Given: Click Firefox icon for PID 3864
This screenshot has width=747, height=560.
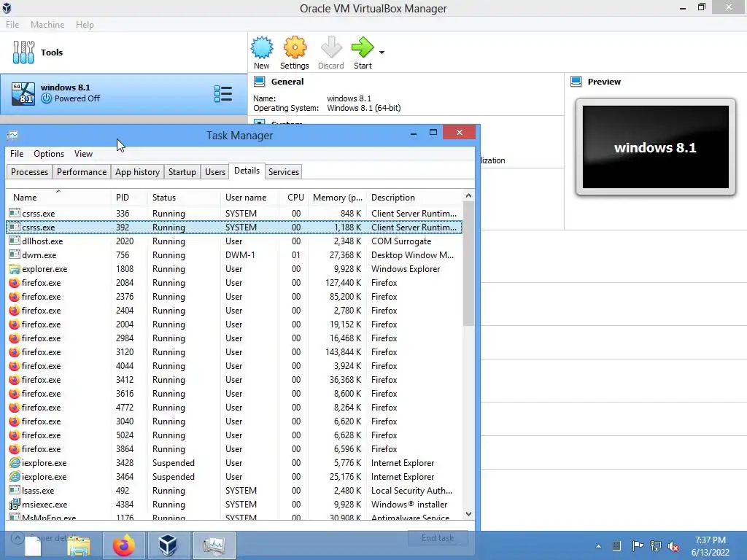Looking at the screenshot, I should (15, 448).
